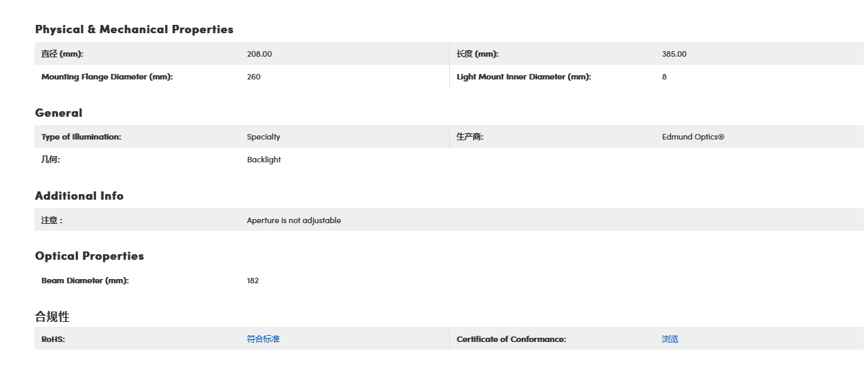Select the Optical Properties heading

[x=90, y=256]
